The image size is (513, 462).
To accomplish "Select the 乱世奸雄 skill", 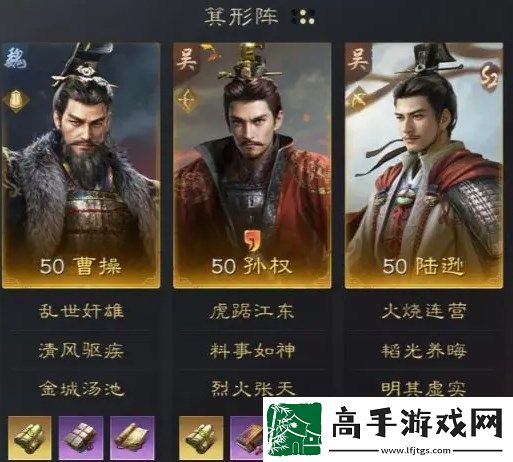I will [x=81, y=311].
